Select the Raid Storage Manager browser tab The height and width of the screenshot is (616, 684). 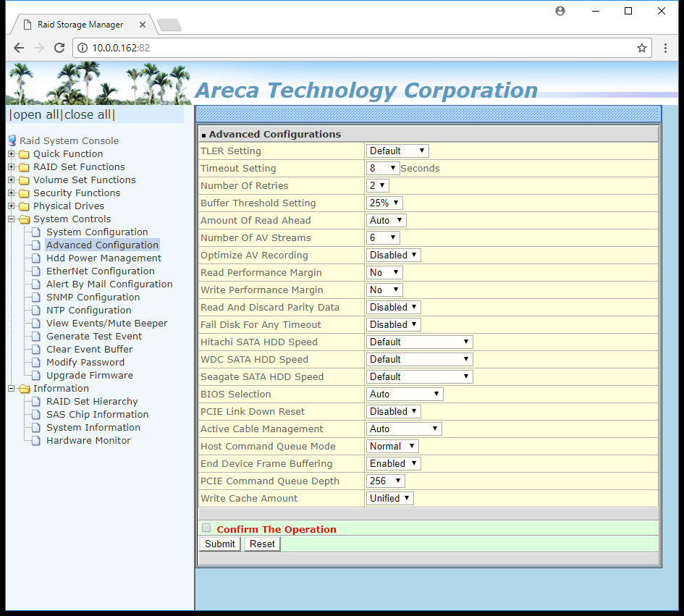[83, 25]
